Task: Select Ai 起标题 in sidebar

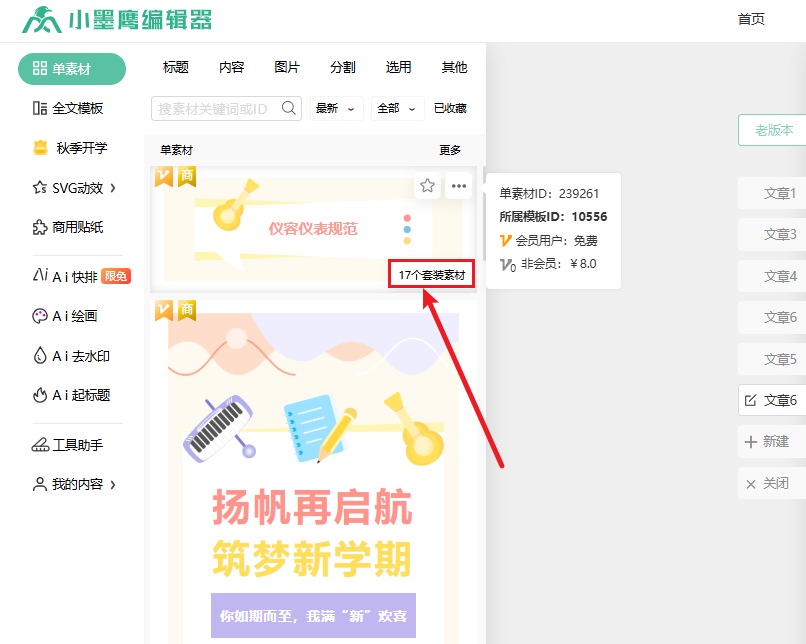Action: click(x=75, y=395)
